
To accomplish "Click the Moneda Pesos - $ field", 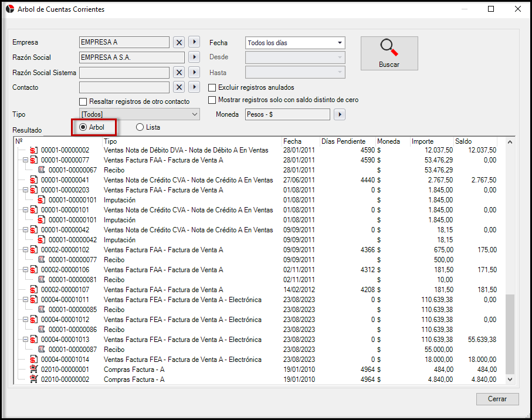I will coord(288,114).
